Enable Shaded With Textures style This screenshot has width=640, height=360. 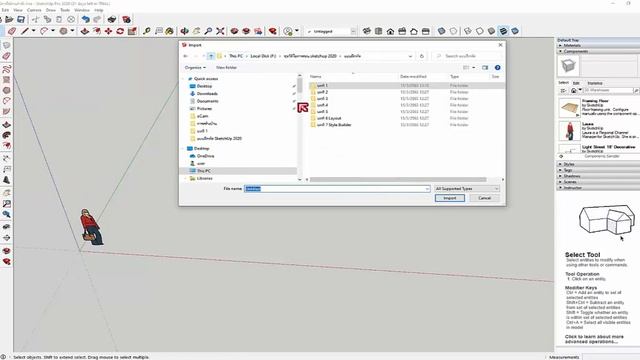click(x=503, y=31)
